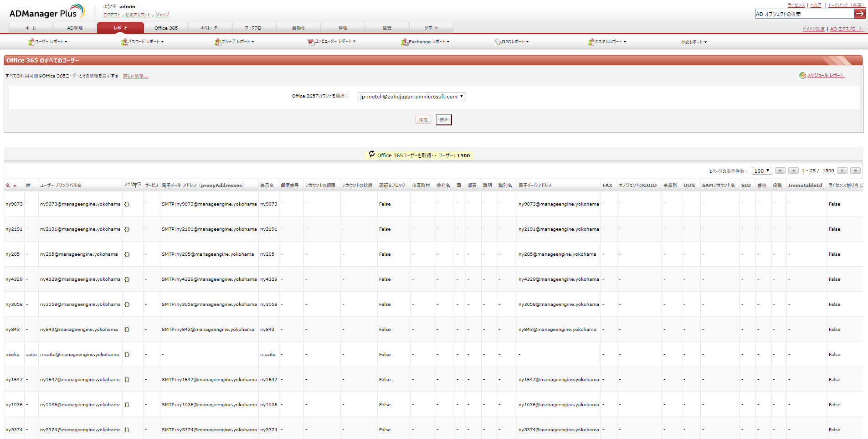Click the スケジュール レポート clock icon
Screen dimensions: 868x439
click(x=802, y=75)
